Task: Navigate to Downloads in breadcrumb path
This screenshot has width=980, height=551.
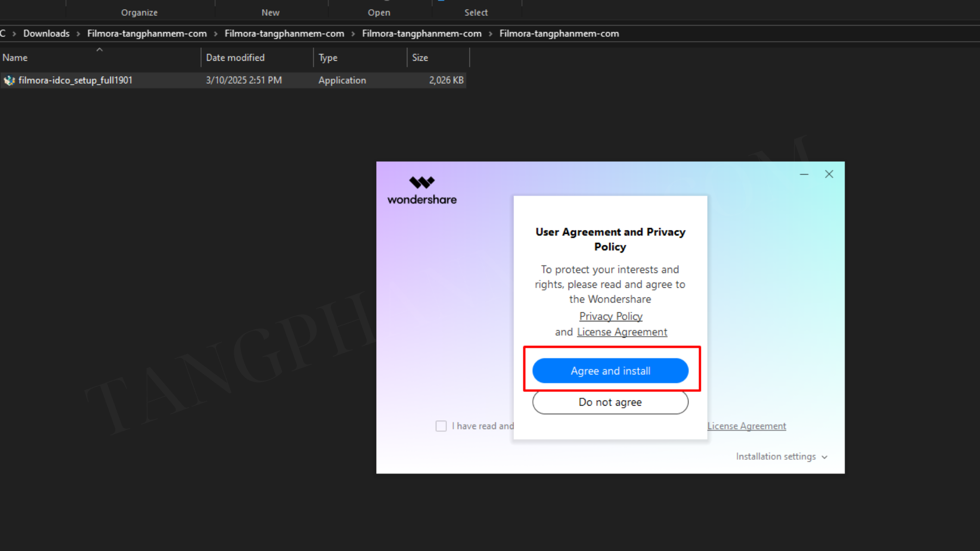Action: coord(46,34)
